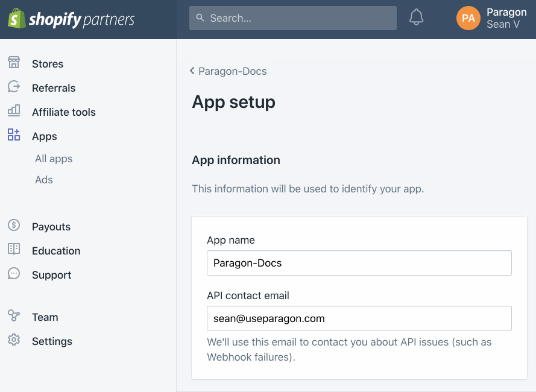Screen dimensions: 536x392
Task: Open the Paragon Sean V account name
Action: point(506,18)
